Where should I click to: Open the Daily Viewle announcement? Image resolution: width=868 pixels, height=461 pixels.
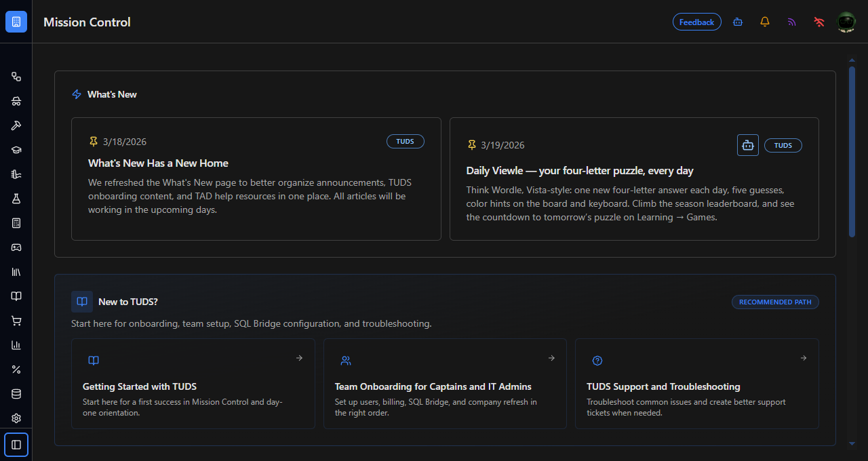[x=634, y=179]
